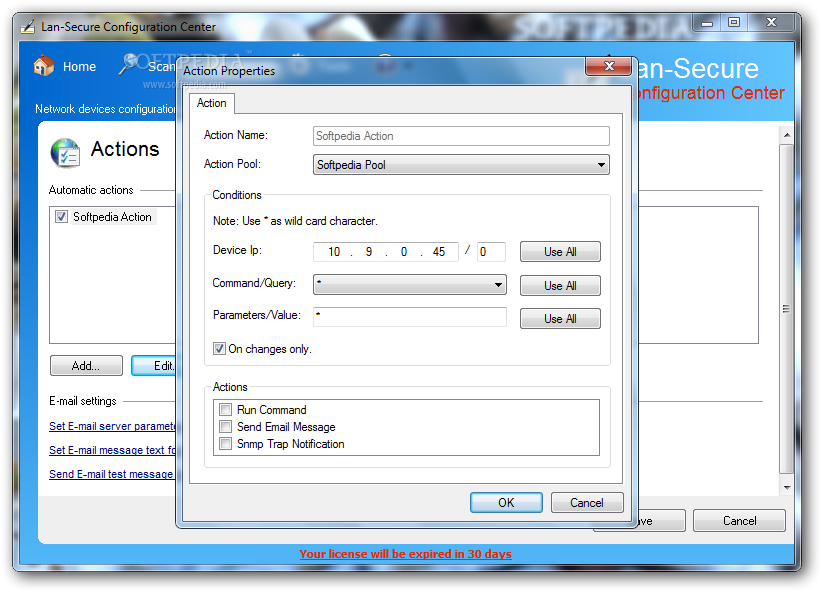Open the Action Pool dropdown
822x592 pixels.
(x=461, y=165)
